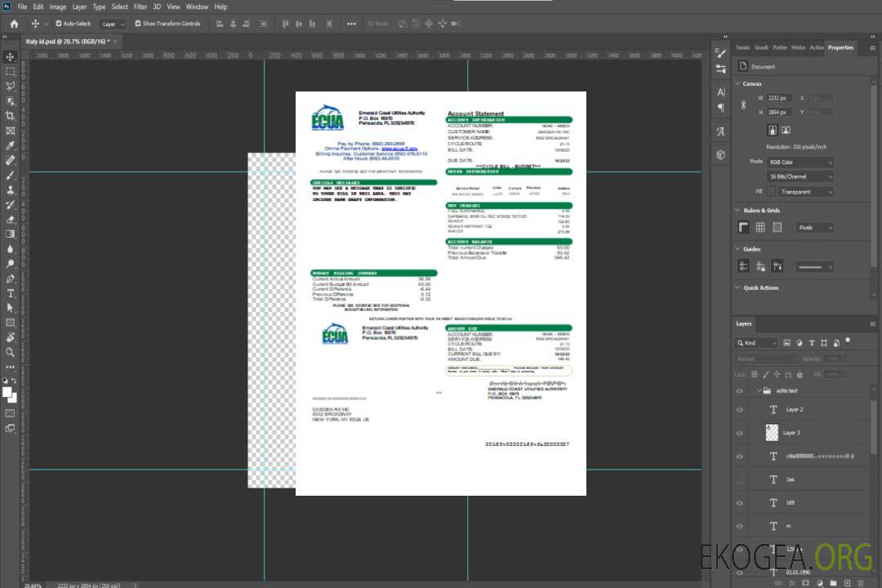The height and width of the screenshot is (588, 882).
Task: Select the Crop tool
Action: [11, 116]
